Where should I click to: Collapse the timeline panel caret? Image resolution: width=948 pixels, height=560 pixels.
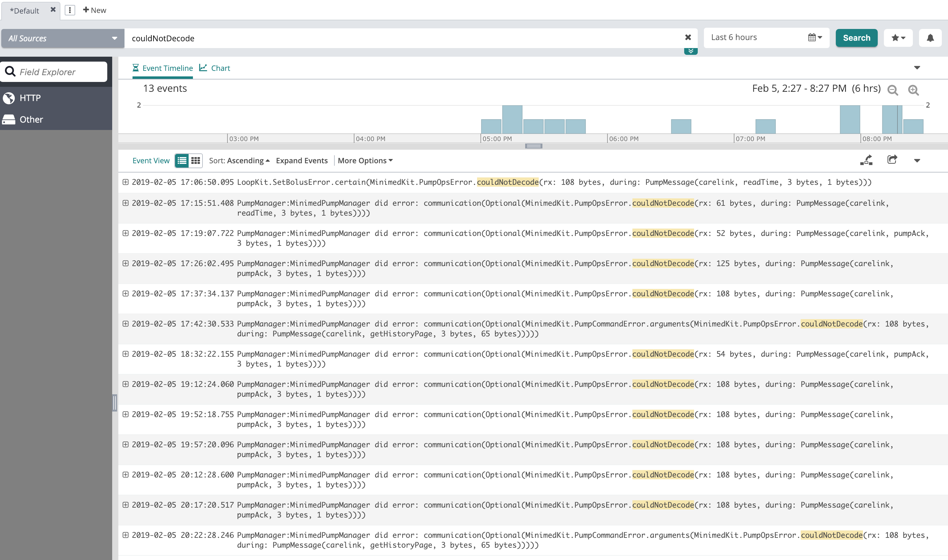(x=917, y=68)
